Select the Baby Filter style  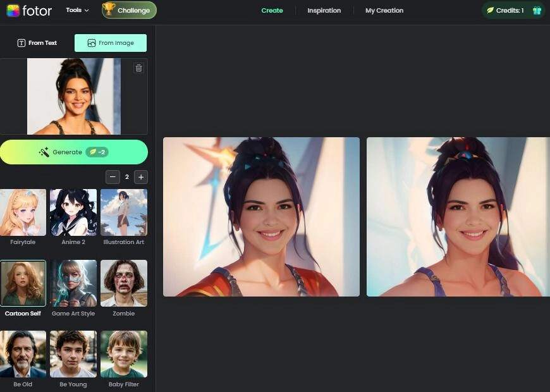coord(123,354)
